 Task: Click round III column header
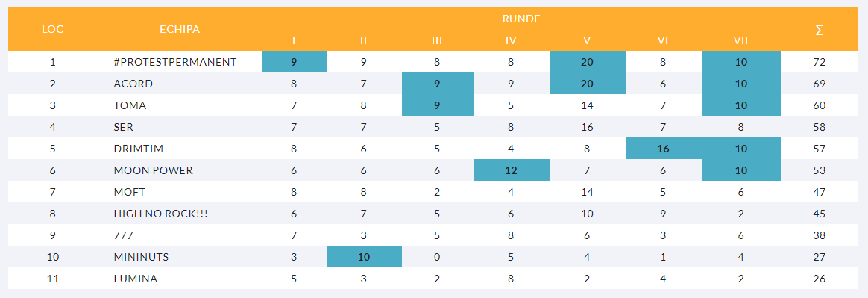[437, 40]
